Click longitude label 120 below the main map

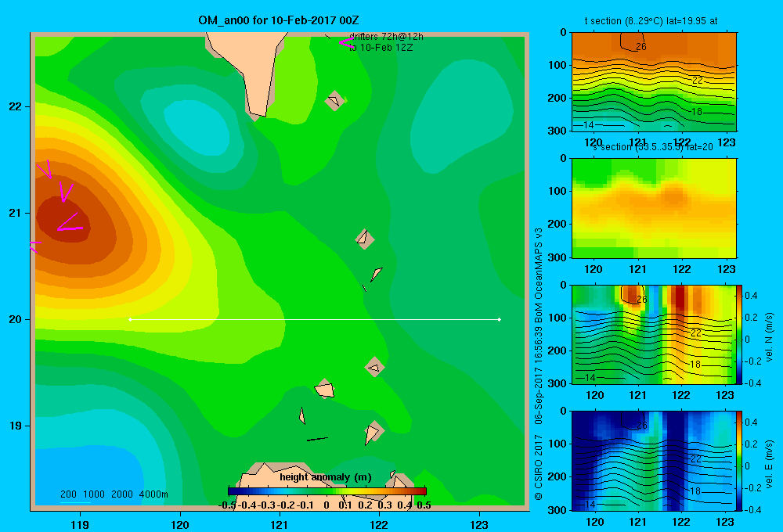point(180,524)
